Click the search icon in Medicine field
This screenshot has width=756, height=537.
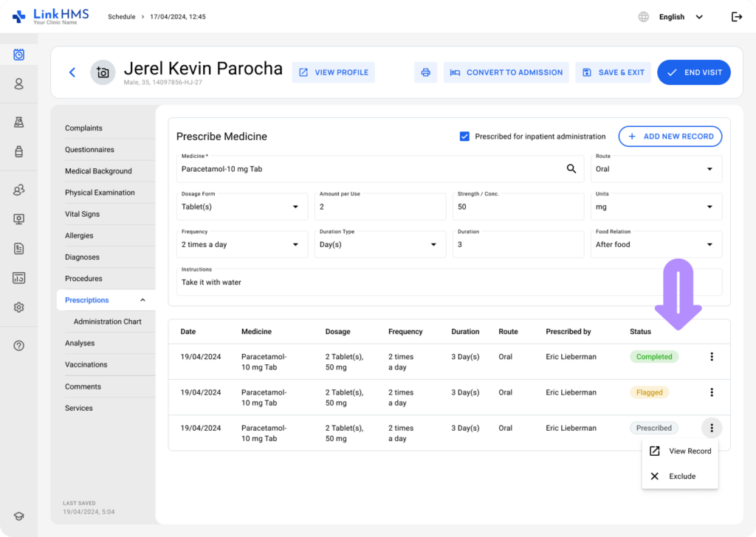point(571,169)
